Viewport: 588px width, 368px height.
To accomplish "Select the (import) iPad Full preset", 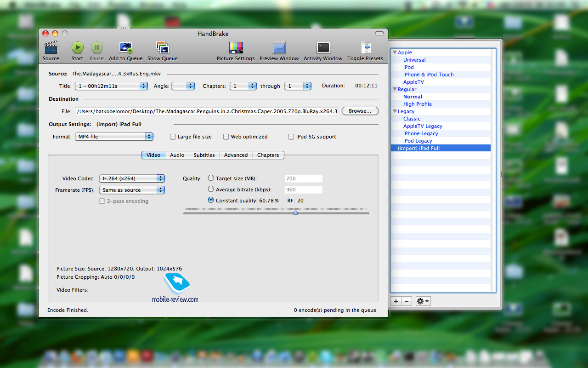I will click(441, 148).
